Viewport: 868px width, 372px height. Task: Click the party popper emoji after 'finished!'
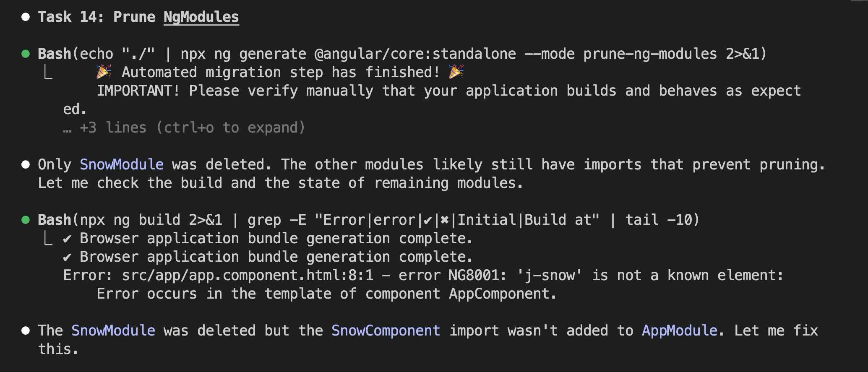pyautogui.click(x=456, y=72)
